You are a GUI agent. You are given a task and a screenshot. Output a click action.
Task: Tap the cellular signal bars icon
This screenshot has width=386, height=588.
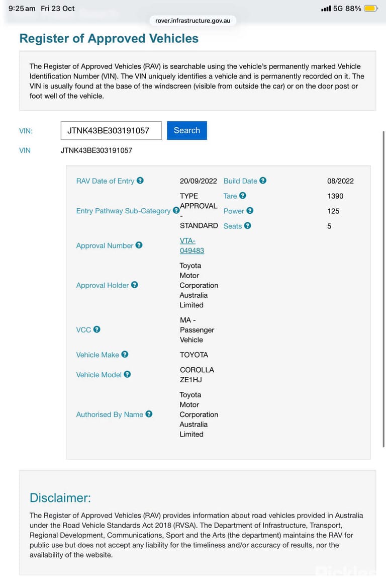[326, 8]
